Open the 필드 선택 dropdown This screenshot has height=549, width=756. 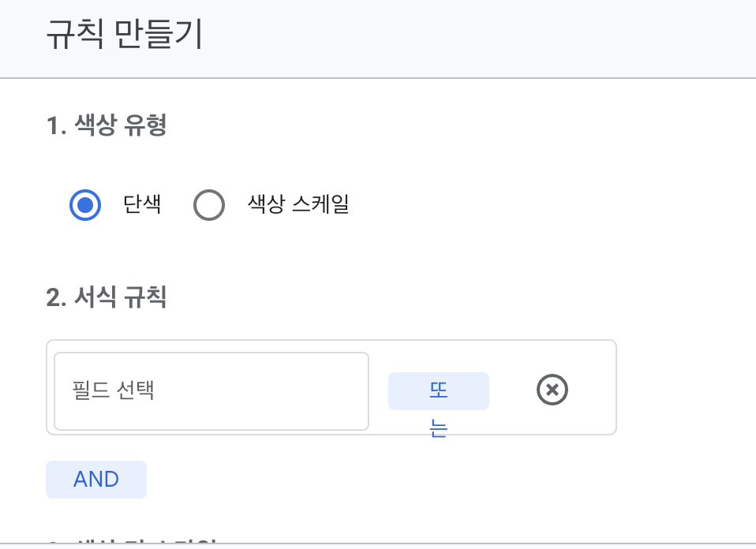coord(211,391)
